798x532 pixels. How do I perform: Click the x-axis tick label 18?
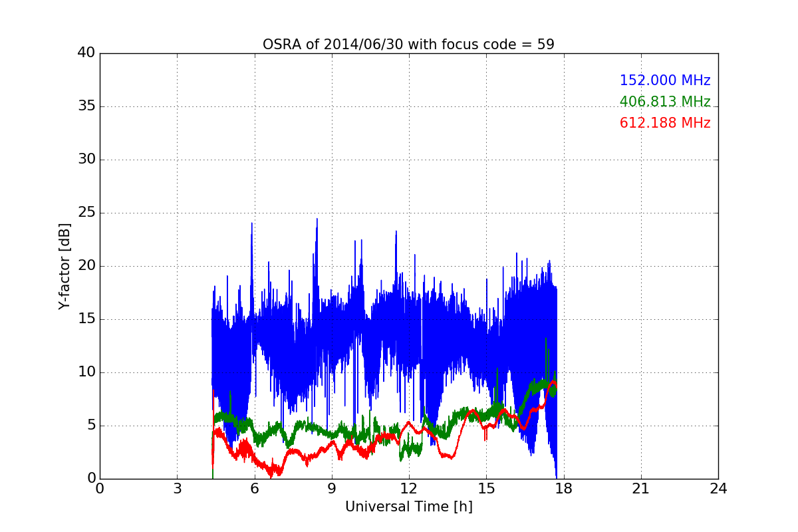(x=563, y=489)
